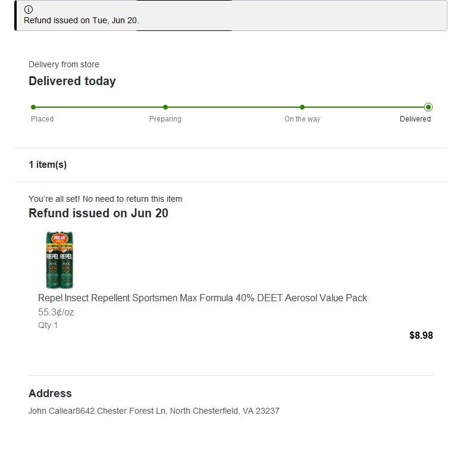Click the Refund issued on Tue, Jun 20 banner
Screen dimensions: 476x456
(x=231, y=15)
